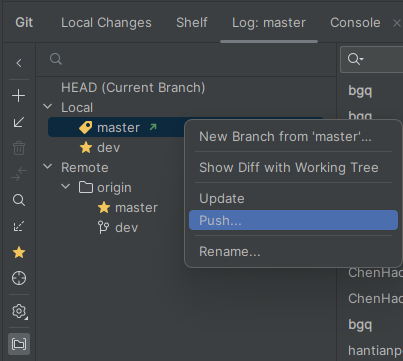403x361 pixels.
Task: Switch to the Shelf tab
Action: 192,23
